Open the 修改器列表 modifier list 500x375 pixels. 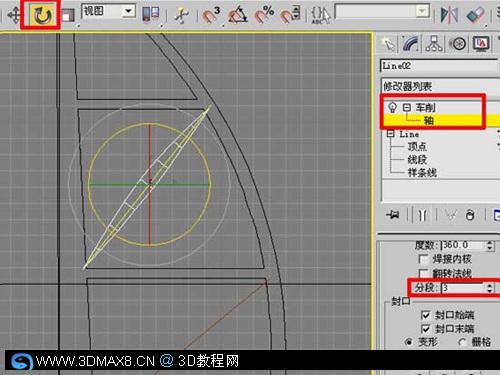pos(440,86)
